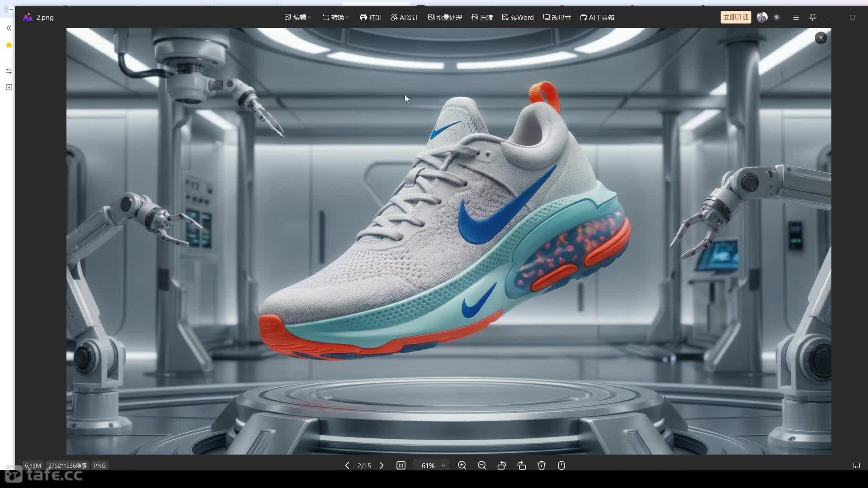Rotate the image counterclockwise
The image size is (868, 488).
point(502,465)
